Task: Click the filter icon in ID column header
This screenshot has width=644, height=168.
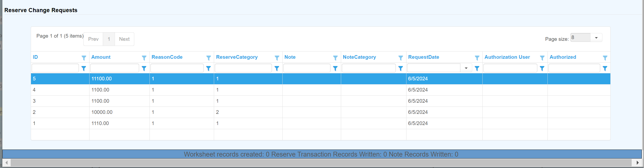Action: pyautogui.click(x=84, y=58)
